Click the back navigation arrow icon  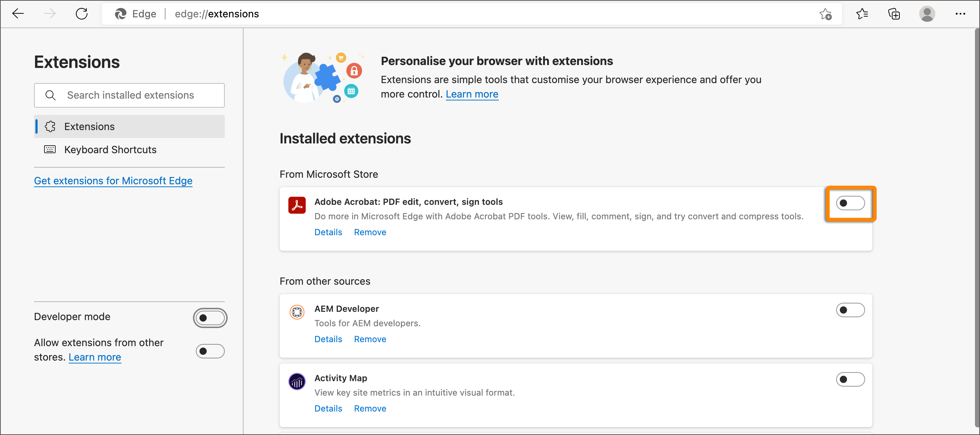(x=17, y=14)
